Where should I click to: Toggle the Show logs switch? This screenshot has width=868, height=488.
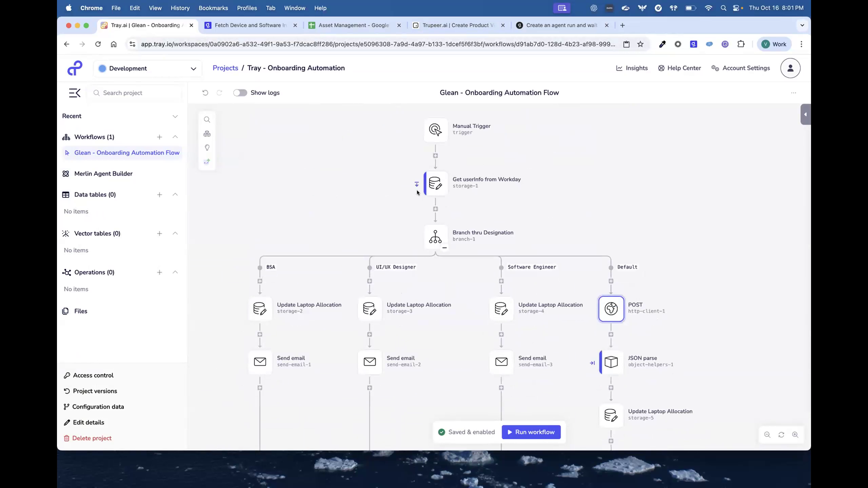[240, 93]
